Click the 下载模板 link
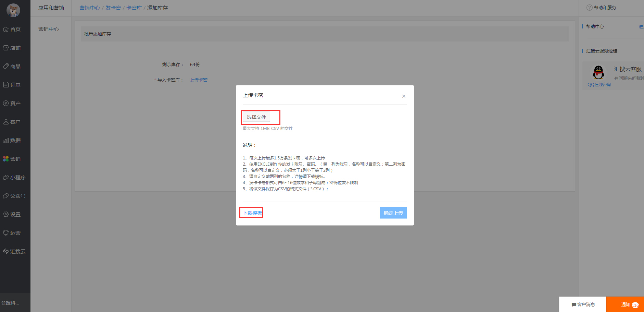644x312 pixels. point(252,213)
